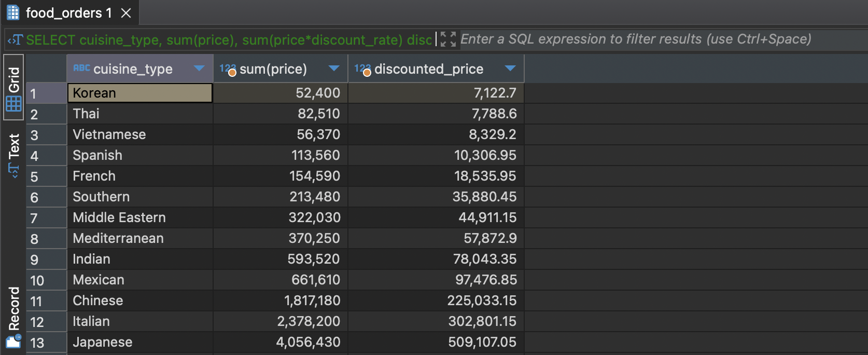This screenshot has width=868, height=355.
Task: Click the 302,801.15 discounted_price cell
Action: [436, 321]
